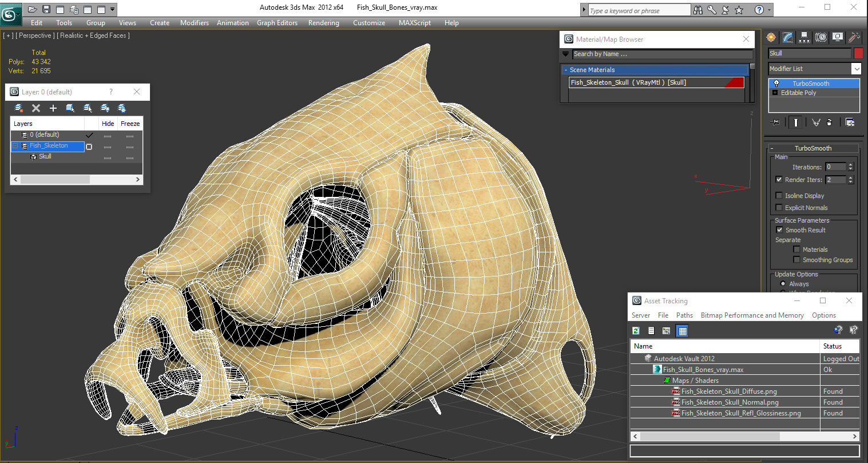Open the quick access toolbar dropdown arrow
Screen dimensions: 868x463
[113, 9]
